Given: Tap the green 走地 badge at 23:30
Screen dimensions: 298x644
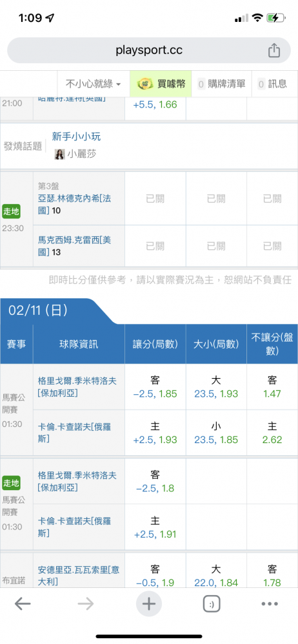Looking at the screenshot, I should tap(12, 211).
